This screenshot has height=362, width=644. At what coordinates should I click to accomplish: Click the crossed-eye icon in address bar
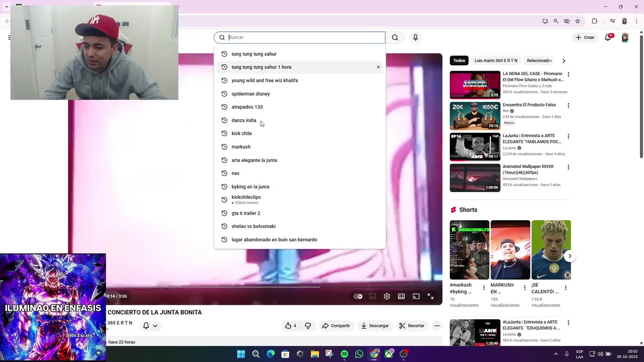point(567,21)
